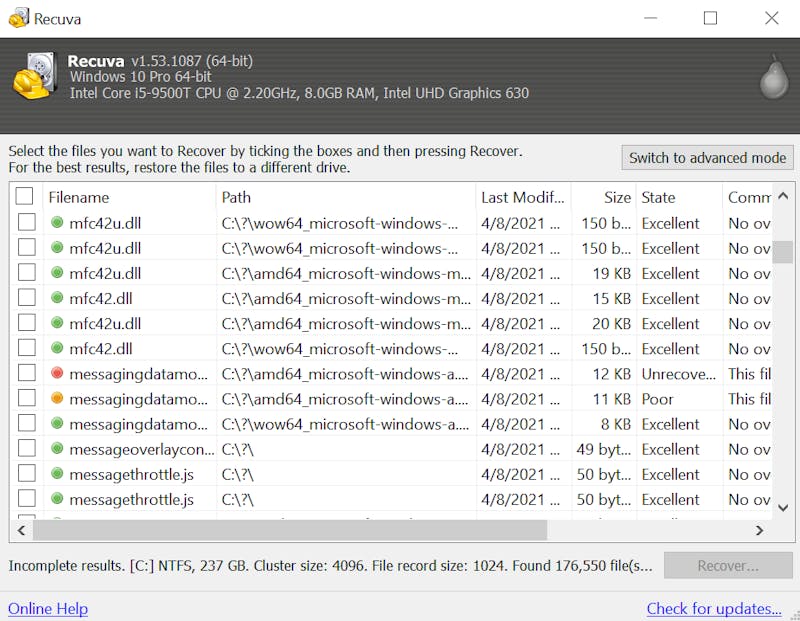Click the Check for updates link
Viewport: 800px width, 621px height.
pos(714,609)
